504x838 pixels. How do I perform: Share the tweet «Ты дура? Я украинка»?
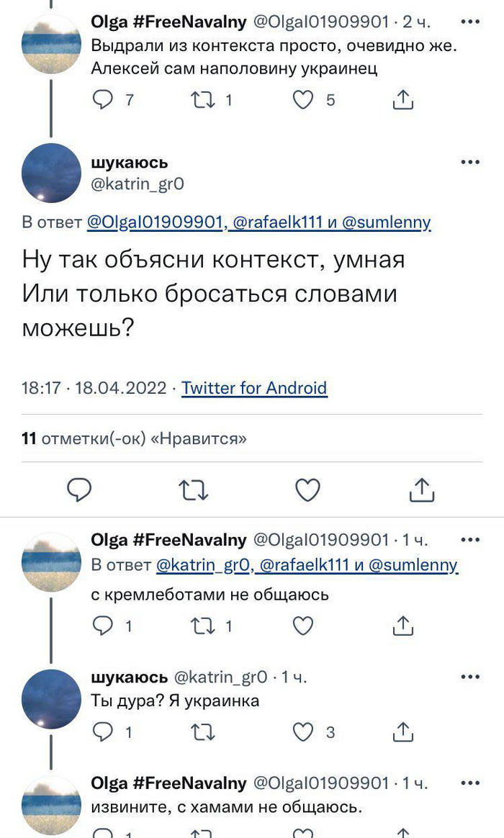403,730
